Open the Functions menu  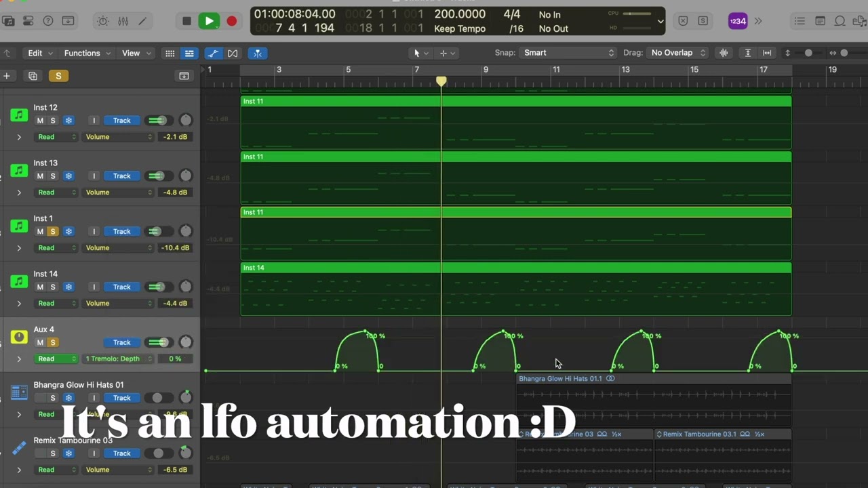(x=87, y=53)
